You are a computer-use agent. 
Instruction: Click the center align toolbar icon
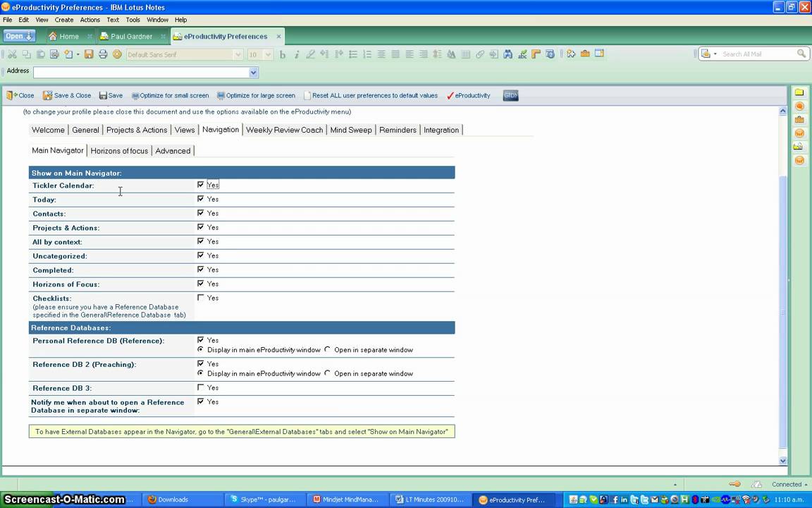(381, 54)
